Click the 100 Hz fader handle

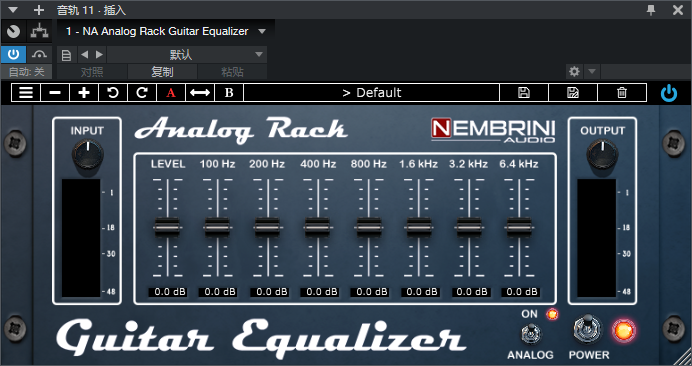pos(217,227)
